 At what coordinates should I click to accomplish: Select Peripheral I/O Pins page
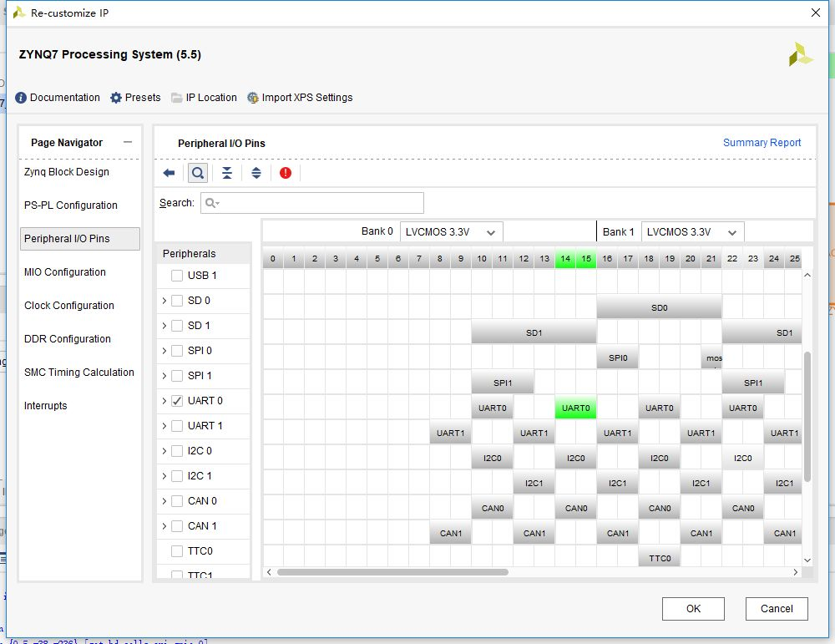80,239
